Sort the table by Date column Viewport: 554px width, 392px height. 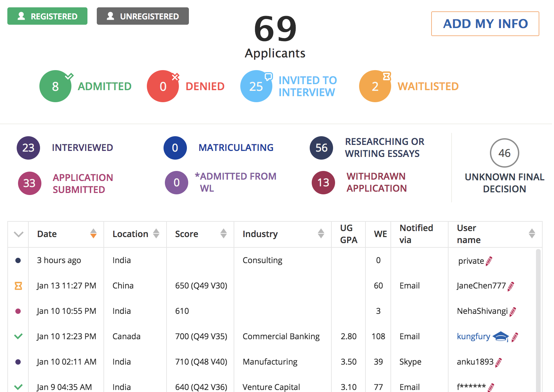coord(93,234)
